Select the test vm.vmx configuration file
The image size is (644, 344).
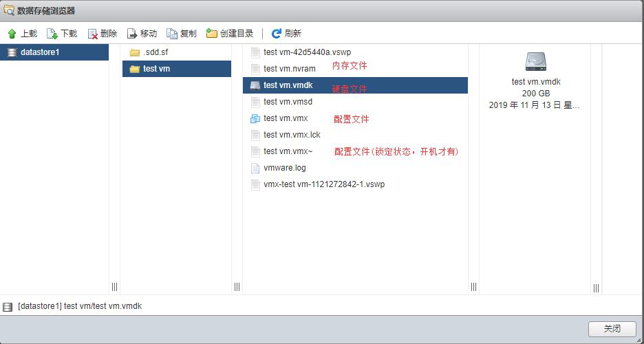coord(286,118)
